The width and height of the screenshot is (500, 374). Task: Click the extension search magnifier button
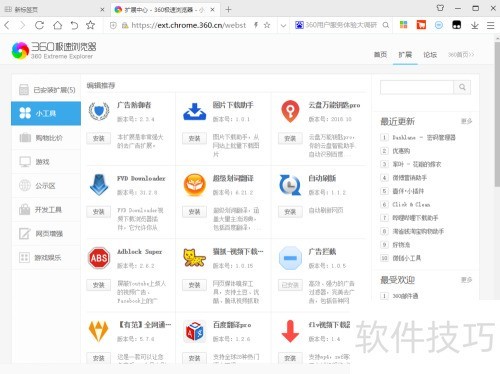462,87
